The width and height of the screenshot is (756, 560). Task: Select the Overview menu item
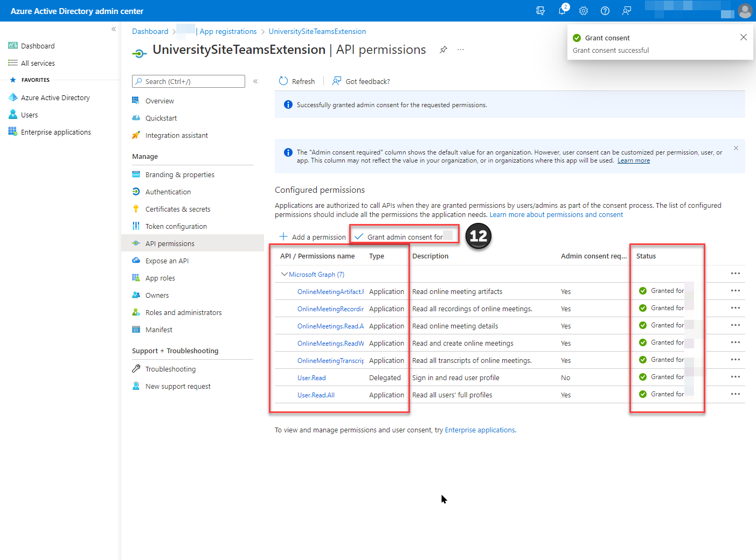pos(159,101)
